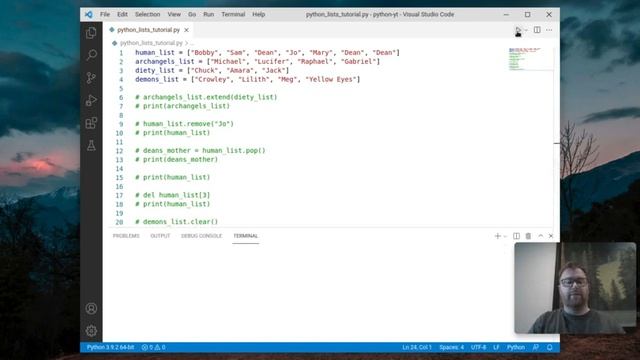Click comment human_list.remove("Jo")
Image resolution: width=640 pixels, height=360 pixels.
point(184,124)
